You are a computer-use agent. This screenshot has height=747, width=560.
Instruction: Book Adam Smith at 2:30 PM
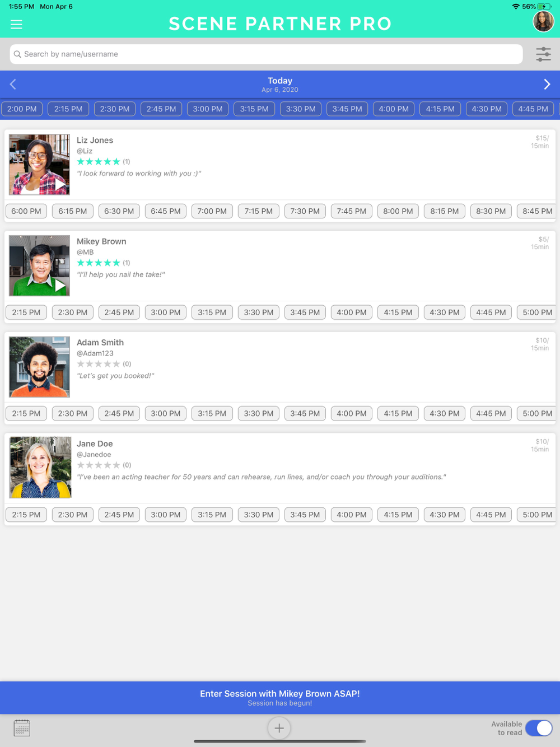[x=73, y=413]
